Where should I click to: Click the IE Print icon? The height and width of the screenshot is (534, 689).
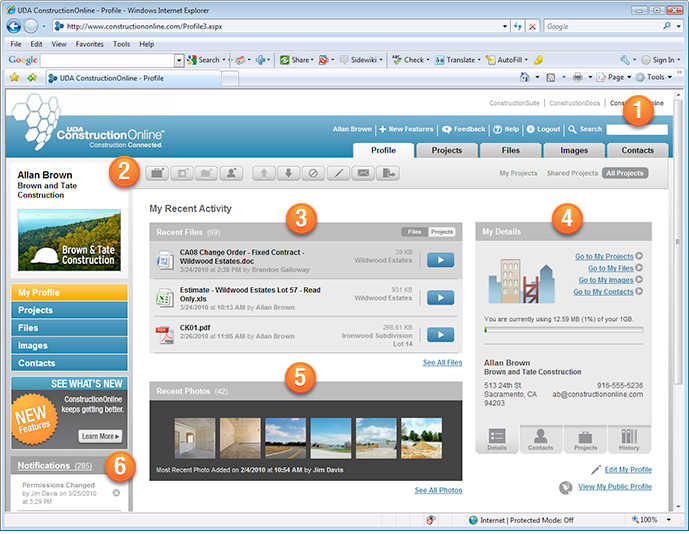tap(578, 77)
